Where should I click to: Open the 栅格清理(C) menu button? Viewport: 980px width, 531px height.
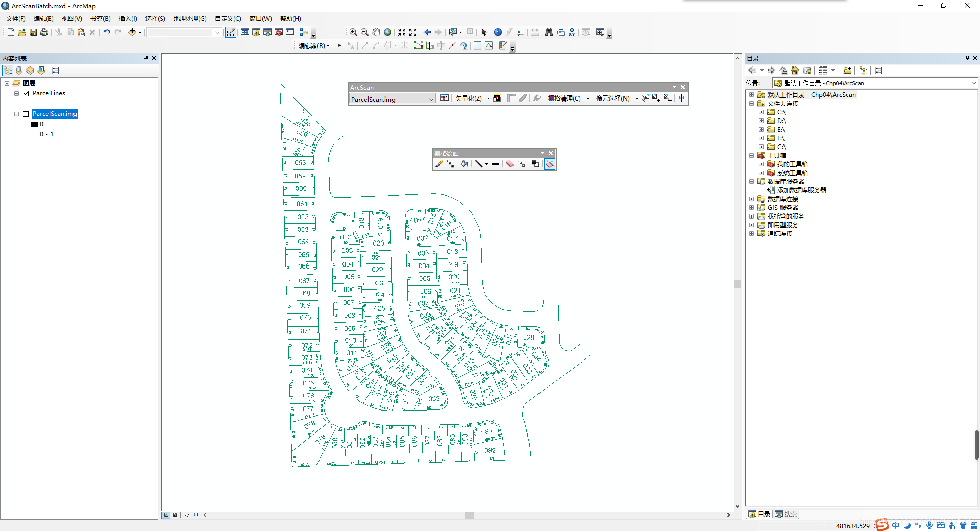click(x=565, y=99)
